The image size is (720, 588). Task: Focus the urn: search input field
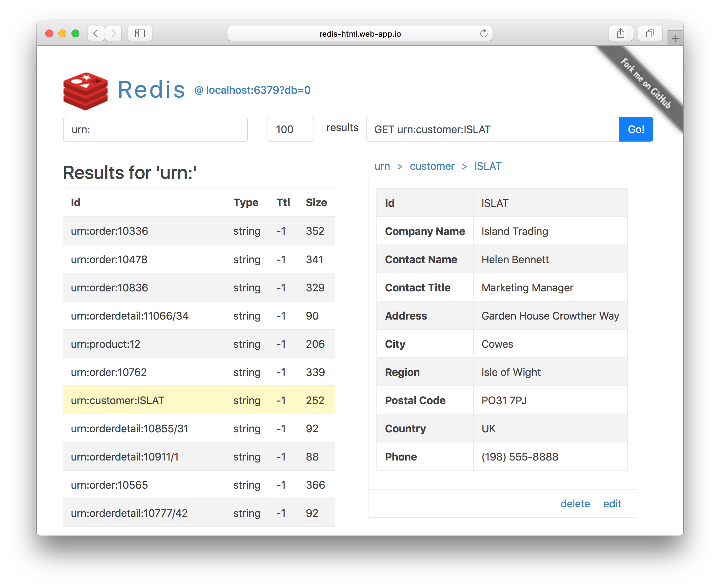click(155, 129)
